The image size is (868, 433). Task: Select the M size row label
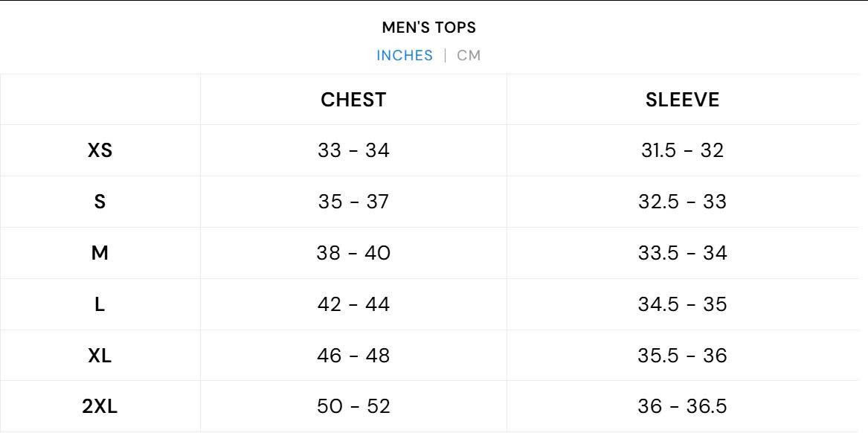click(100, 253)
